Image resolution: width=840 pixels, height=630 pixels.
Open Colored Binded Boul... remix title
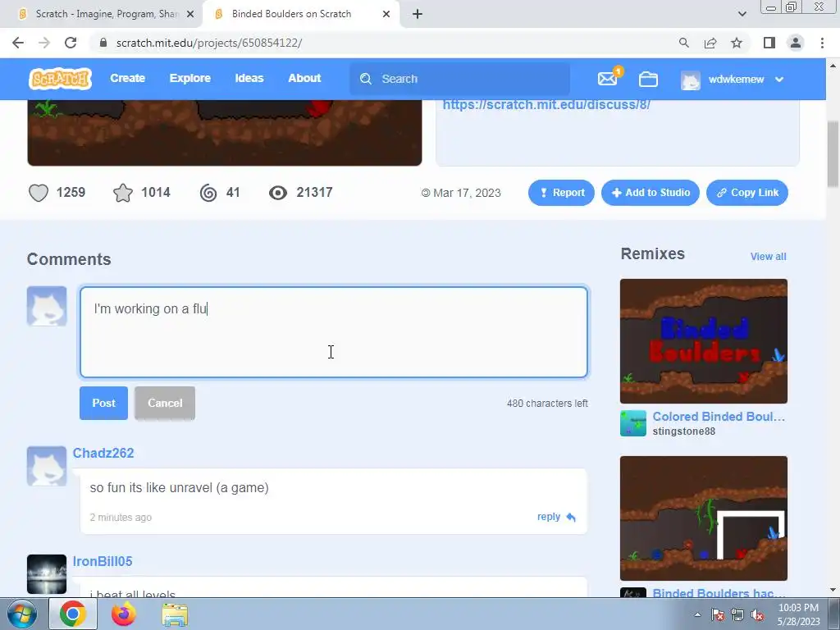coord(719,417)
